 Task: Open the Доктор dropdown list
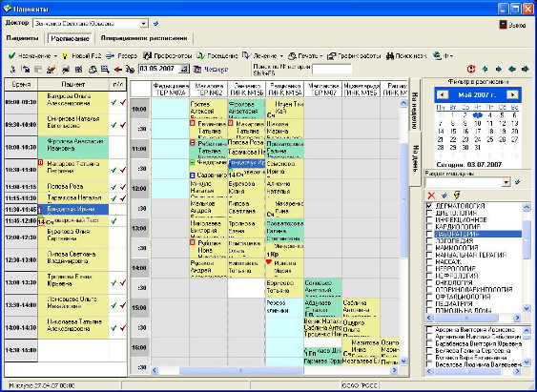[144, 24]
